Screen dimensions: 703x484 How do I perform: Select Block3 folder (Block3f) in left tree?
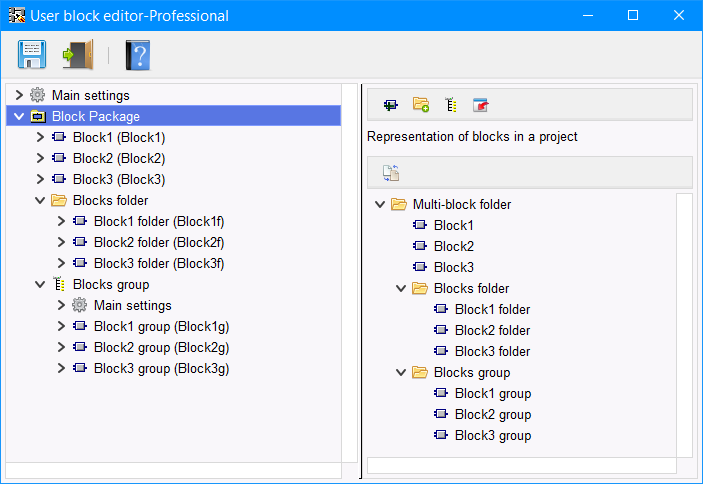(x=158, y=263)
